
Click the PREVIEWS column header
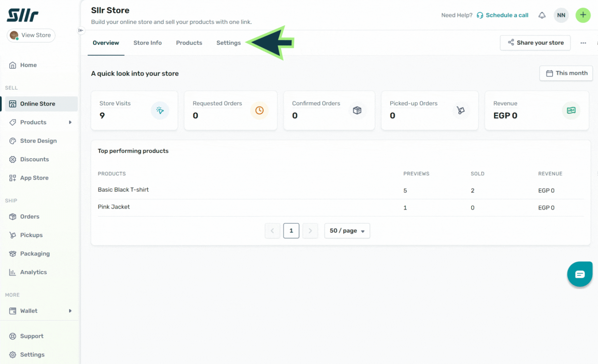pos(416,174)
